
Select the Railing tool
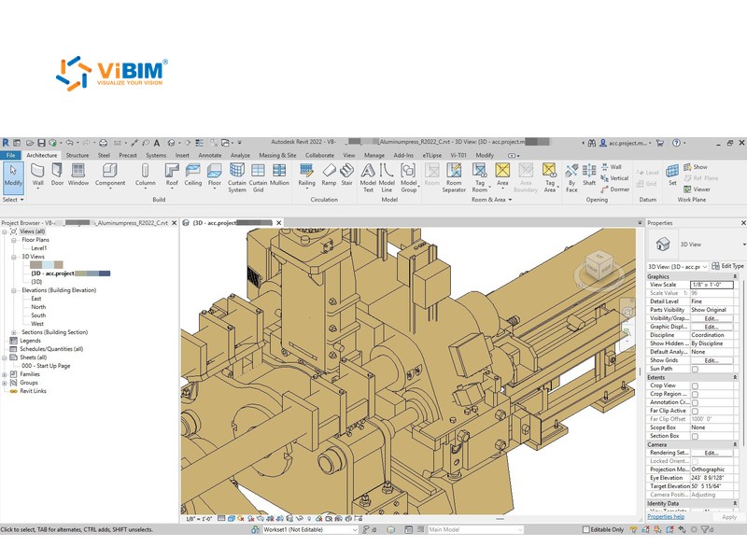coord(306,175)
